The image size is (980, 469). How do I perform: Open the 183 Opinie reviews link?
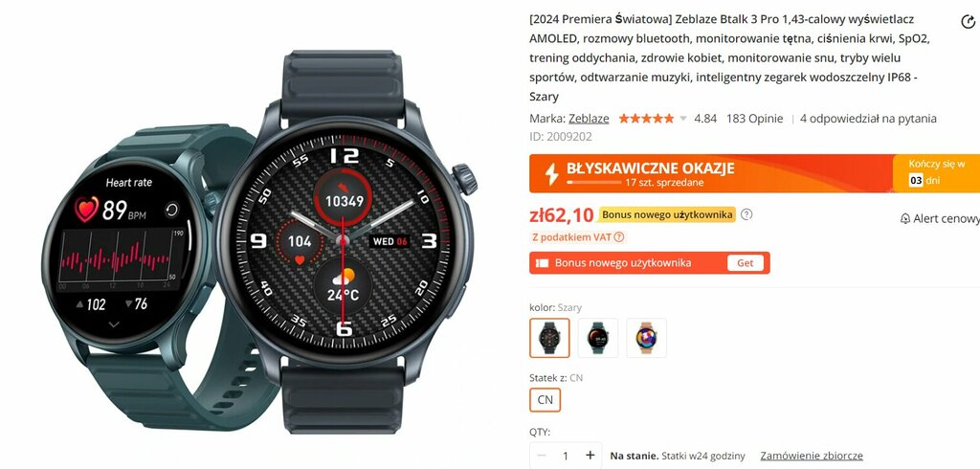point(754,119)
